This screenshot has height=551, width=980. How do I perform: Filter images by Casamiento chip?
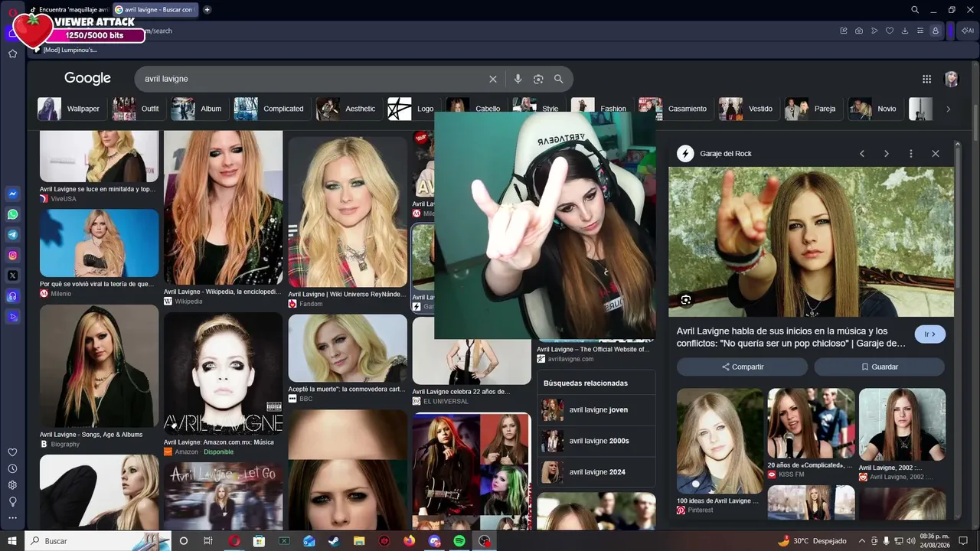[x=674, y=109]
